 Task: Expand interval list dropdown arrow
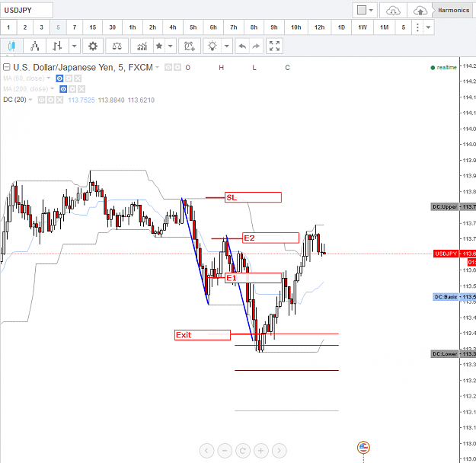point(428,27)
